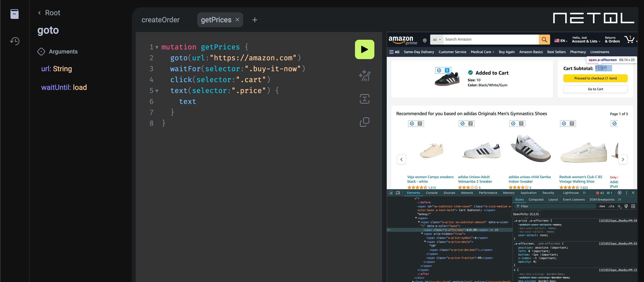Click the Arguments diamond icon
This screenshot has width=644, height=282.
pos(41,51)
